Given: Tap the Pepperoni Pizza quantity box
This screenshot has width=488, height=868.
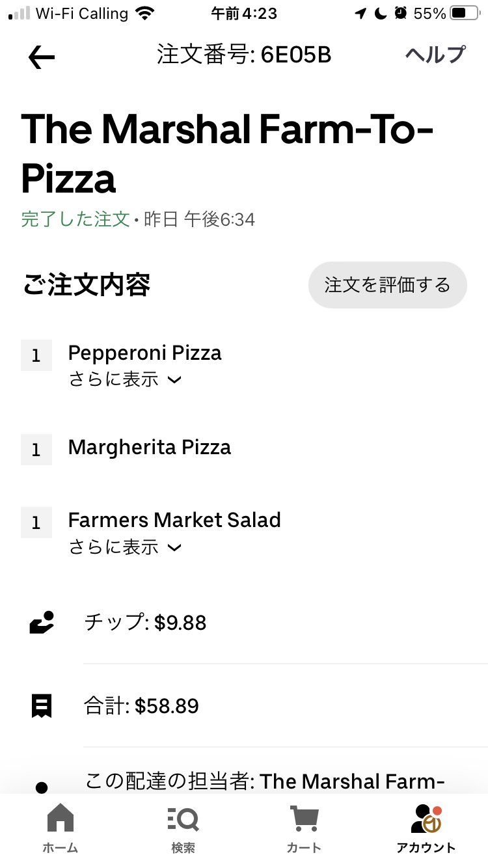Looking at the screenshot, I should 36,355.
